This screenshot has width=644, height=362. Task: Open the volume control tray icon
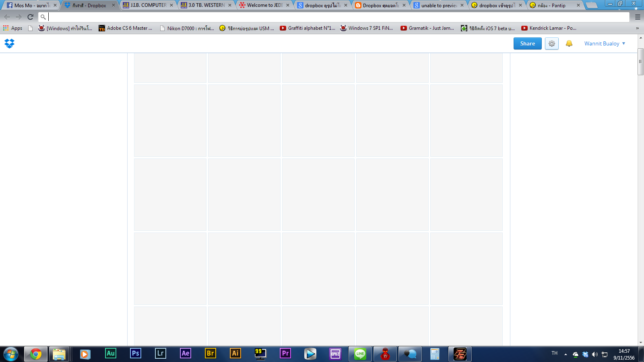click(x=595, y=354)
